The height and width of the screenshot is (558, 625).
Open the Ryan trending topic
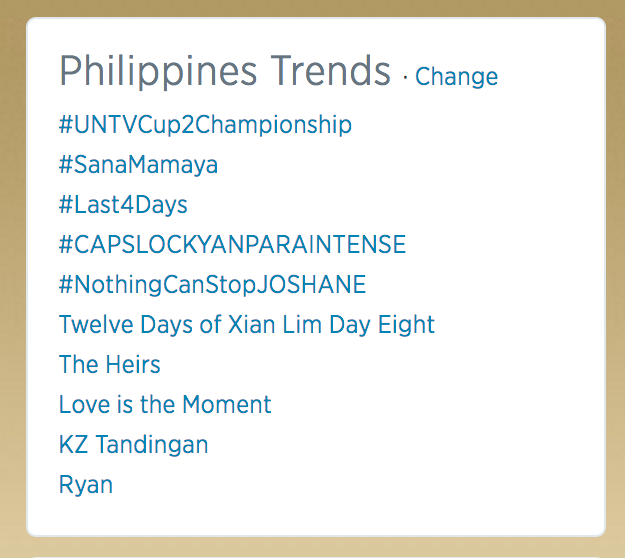pos(86,485)
